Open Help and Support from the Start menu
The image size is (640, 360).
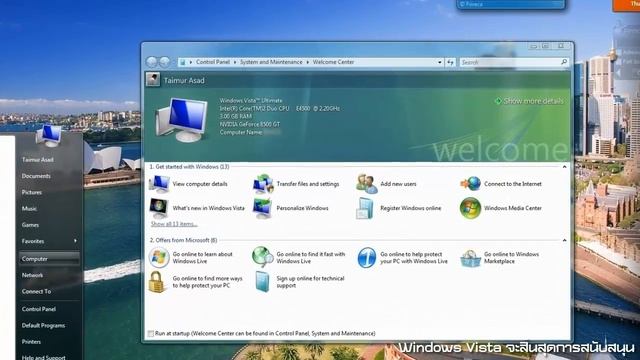coord(43,358)
